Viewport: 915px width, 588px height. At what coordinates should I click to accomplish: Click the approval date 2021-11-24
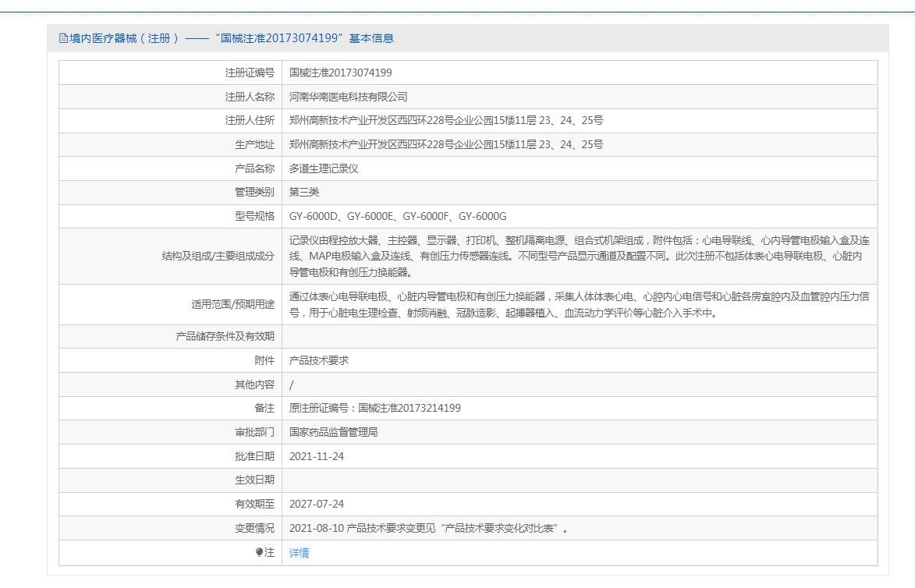coord(316,456)
